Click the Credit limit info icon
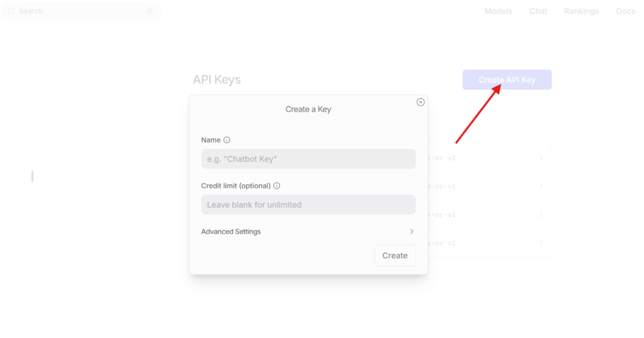The width and height of the screenshot is (644, 338). [x=277, y=186]
